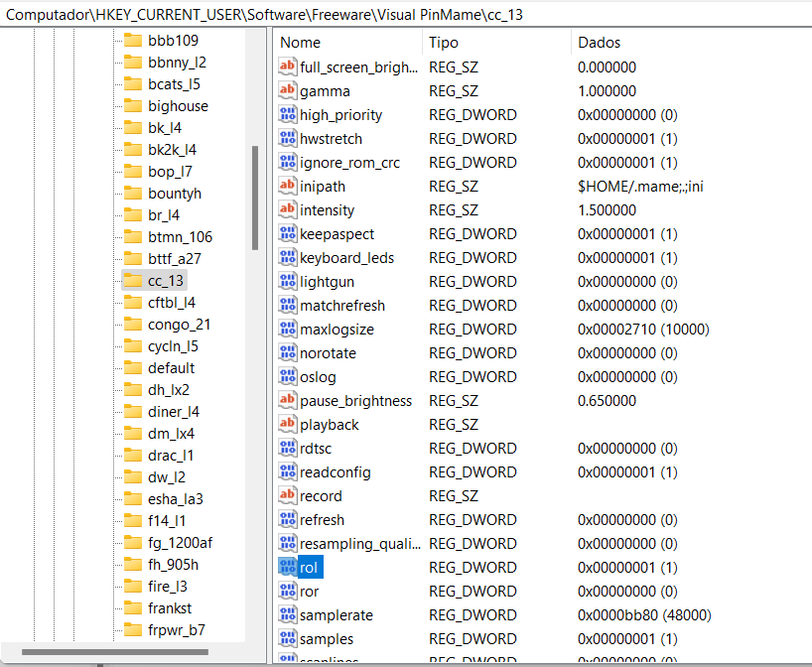Screen dimensions: 812x667
Task: Click the string icon beside playback
Action: tap(288, 424)
